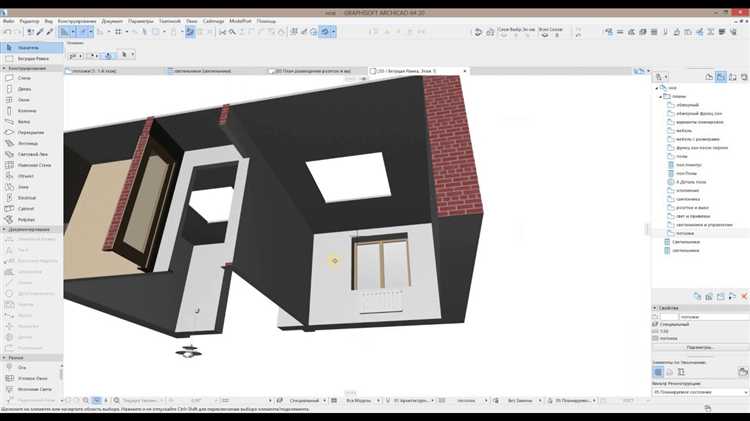This screenshot has width=750, height=421.
Task: Select the Lamp (Источник Света) tool
Action: point(32,389)
